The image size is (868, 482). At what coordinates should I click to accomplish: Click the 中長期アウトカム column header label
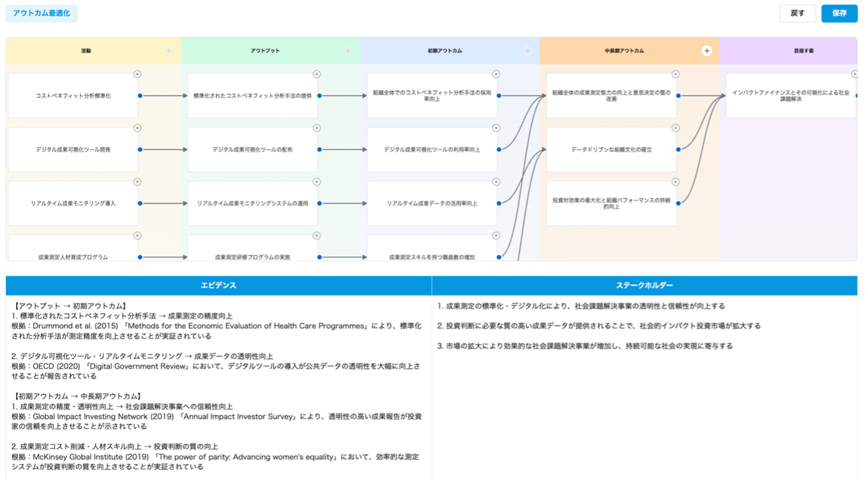tap(624, 51)
